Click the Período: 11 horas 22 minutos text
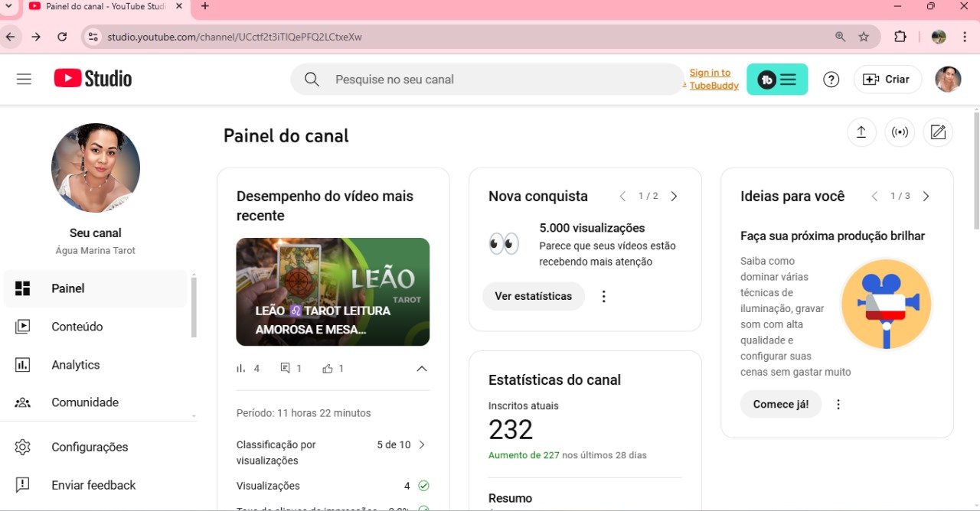Screen dimensions: 980x511 coord(304,413)
